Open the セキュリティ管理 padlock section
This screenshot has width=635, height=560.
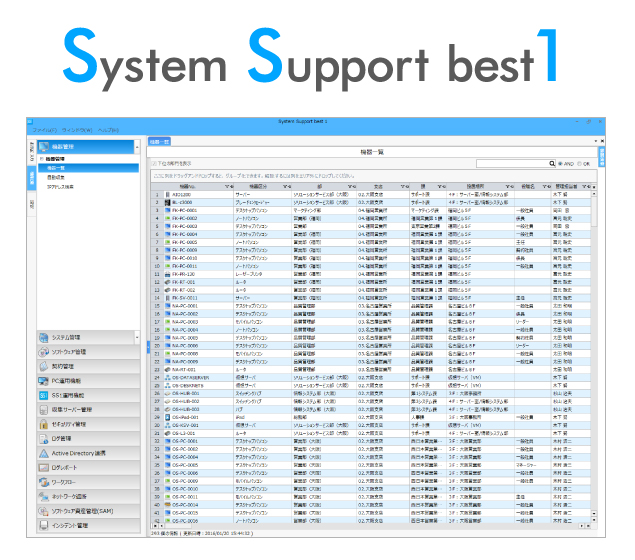(x=89, y=424)
